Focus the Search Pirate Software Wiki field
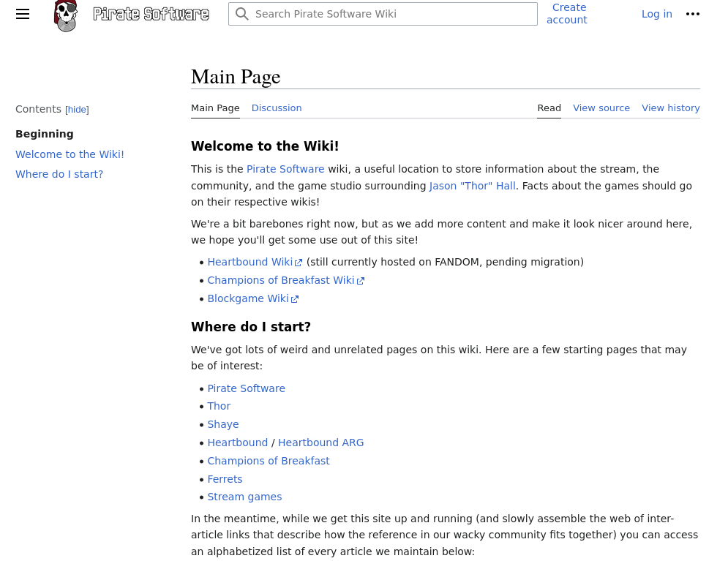 pyautogui.click(x=383, y=14)
